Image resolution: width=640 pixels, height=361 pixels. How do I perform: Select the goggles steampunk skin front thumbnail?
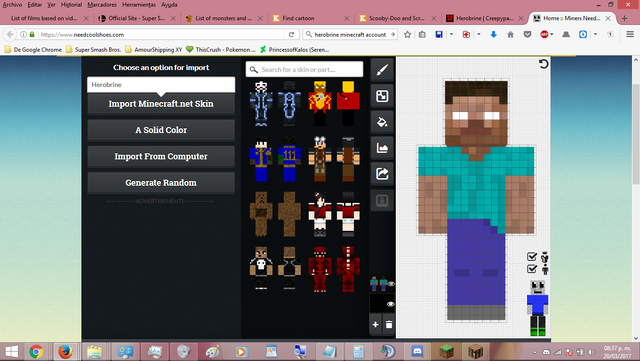coord(320,159)
